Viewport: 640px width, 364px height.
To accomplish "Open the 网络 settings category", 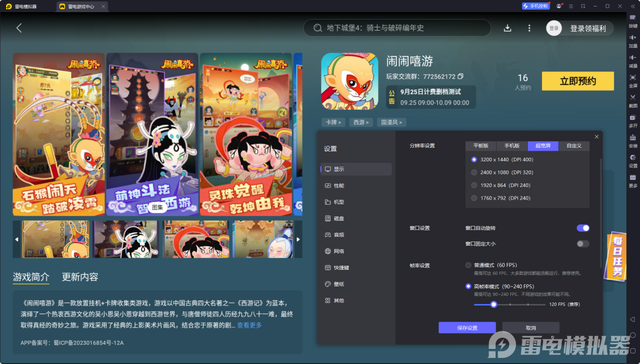I will tap(356, 251).
